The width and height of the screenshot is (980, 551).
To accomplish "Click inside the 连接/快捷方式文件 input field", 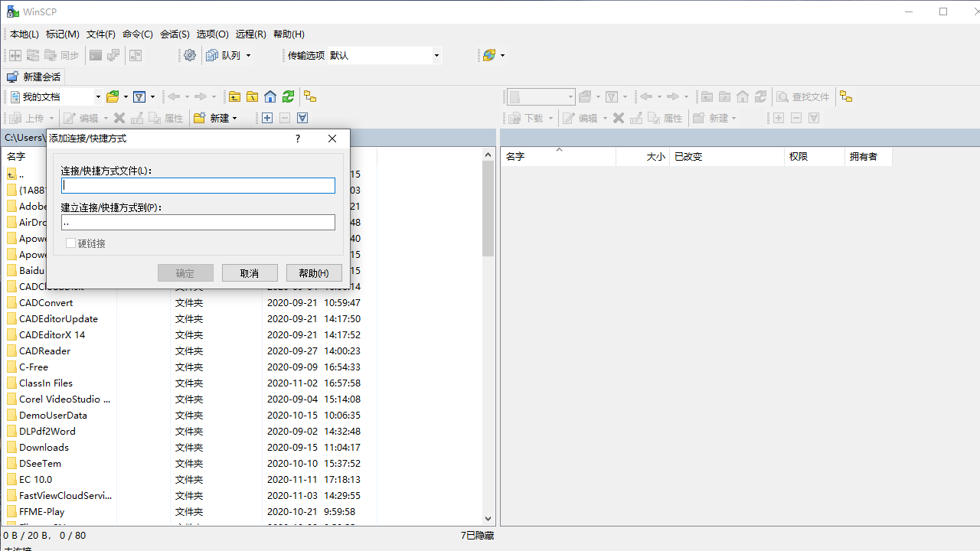I will coord(198,185).
